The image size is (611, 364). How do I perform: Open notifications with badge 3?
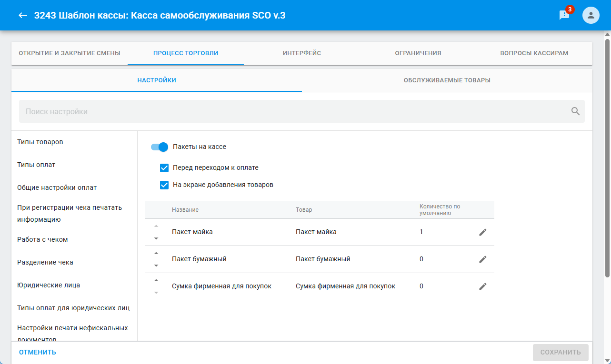coord(565,15)
